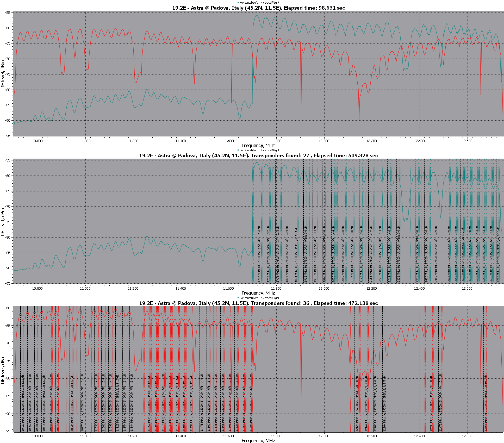
Task: Click the 12720 MHz transponder label
Action: point(498,255)
